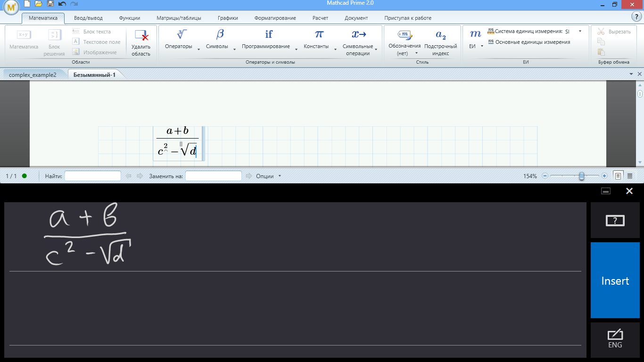Click the paste clipboard icon
This screenshot has height=362, width=644.
(x=601, y=52)
